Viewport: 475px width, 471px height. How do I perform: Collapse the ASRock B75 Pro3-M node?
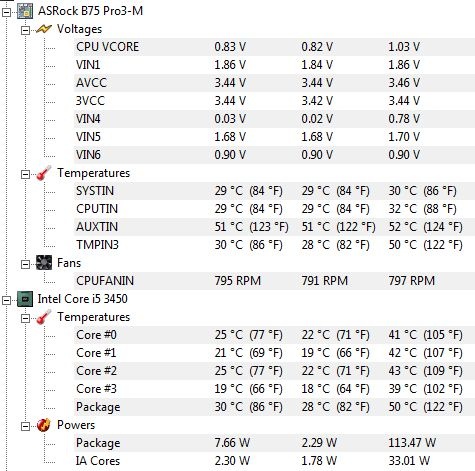pos(7,13)
